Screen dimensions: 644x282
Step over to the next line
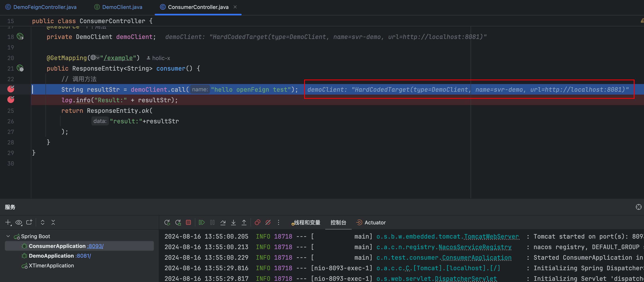pos(223,222)
